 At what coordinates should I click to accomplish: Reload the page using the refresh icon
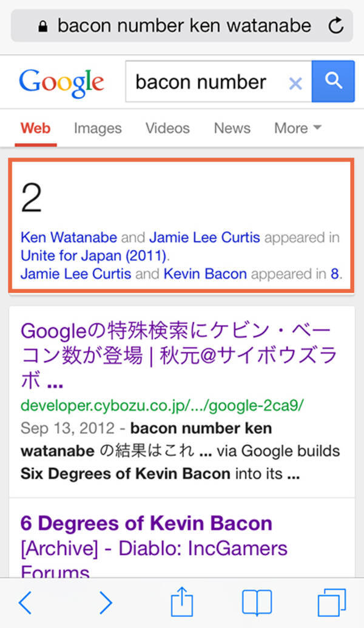335,25
